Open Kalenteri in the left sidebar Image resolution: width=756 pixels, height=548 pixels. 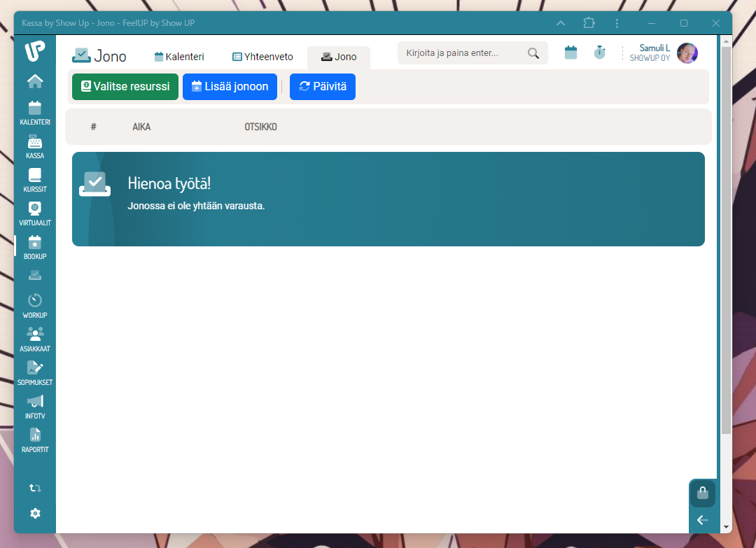point(35,113)
